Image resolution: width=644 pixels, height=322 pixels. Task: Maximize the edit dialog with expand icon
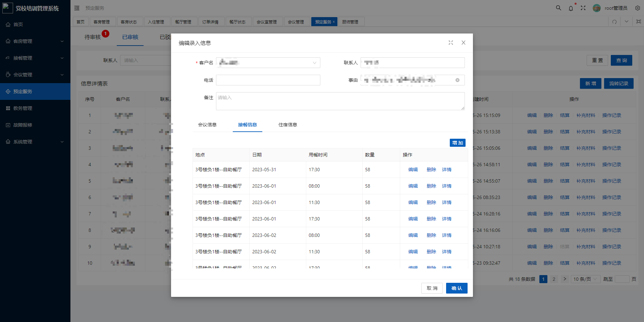click(451, 43)
